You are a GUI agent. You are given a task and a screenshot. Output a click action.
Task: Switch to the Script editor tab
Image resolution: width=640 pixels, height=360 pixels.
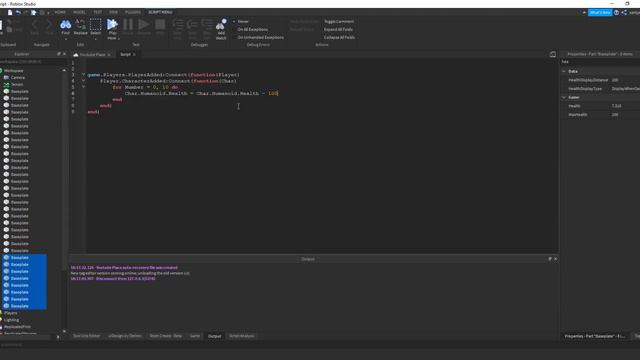(126, 54)
